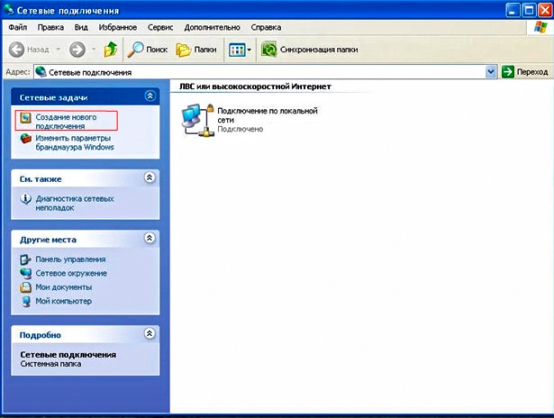Open Forward history dropdown arrow
This screenshot has height=418, width=554.
pos(94,49)
